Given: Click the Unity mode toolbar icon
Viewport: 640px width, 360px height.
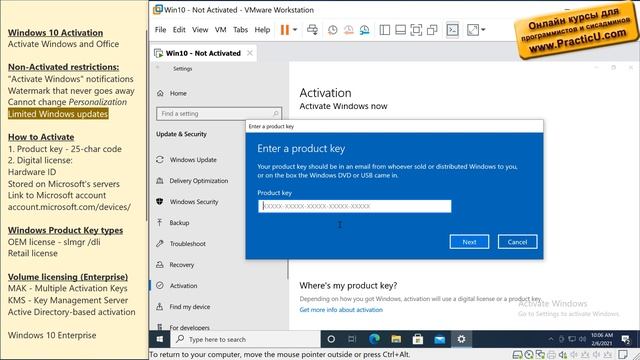Looking at the screenshot, I should pyautogui.click(x=432, y=30).
